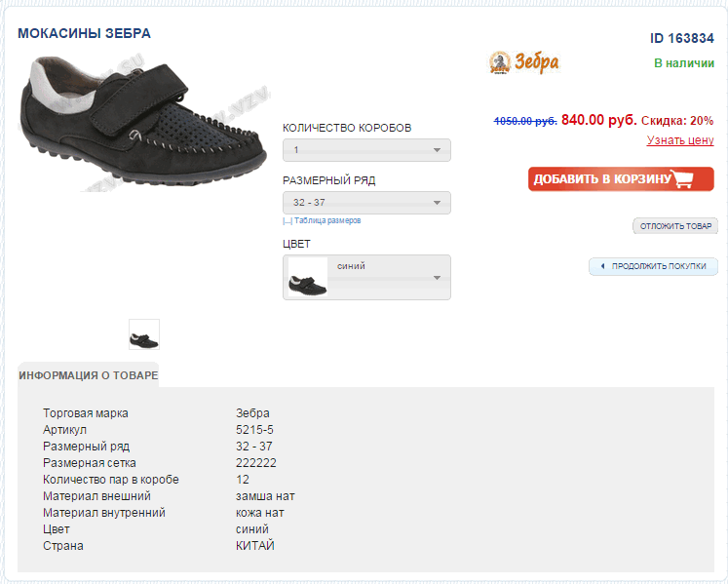The image size is (728, 584).
Task: Select the Информация о товаре tab
Action: [88, 375]
